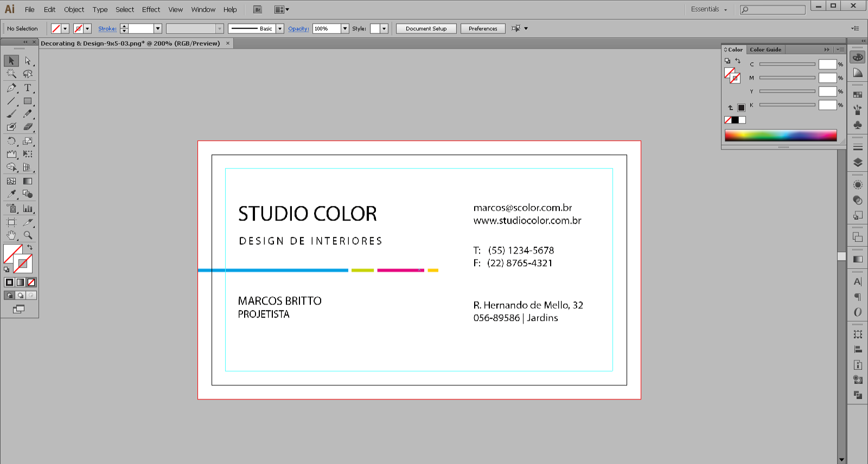Select the Type tool
This screenshot has width=868, height=464.
point(28,88)
